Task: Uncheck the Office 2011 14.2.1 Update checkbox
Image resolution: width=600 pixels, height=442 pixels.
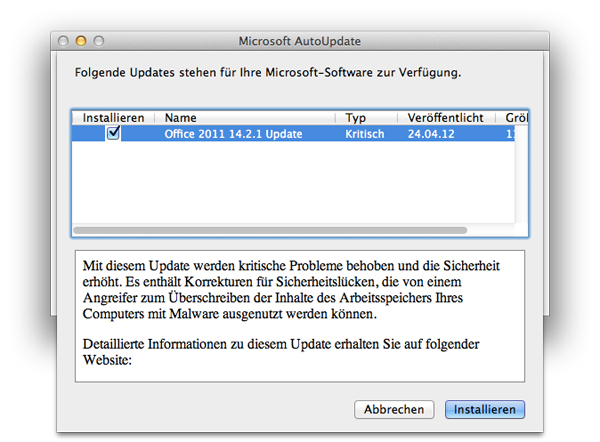Action: [113, 133]
